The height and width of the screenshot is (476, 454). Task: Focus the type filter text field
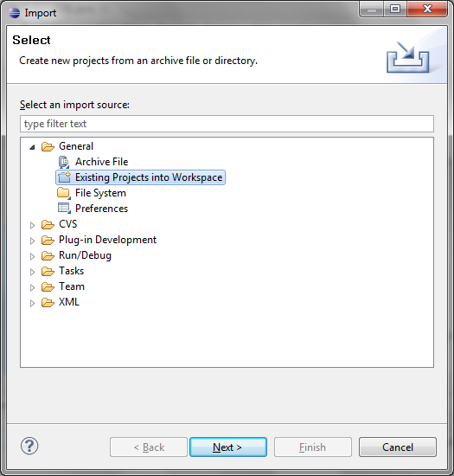pos(227,124)
